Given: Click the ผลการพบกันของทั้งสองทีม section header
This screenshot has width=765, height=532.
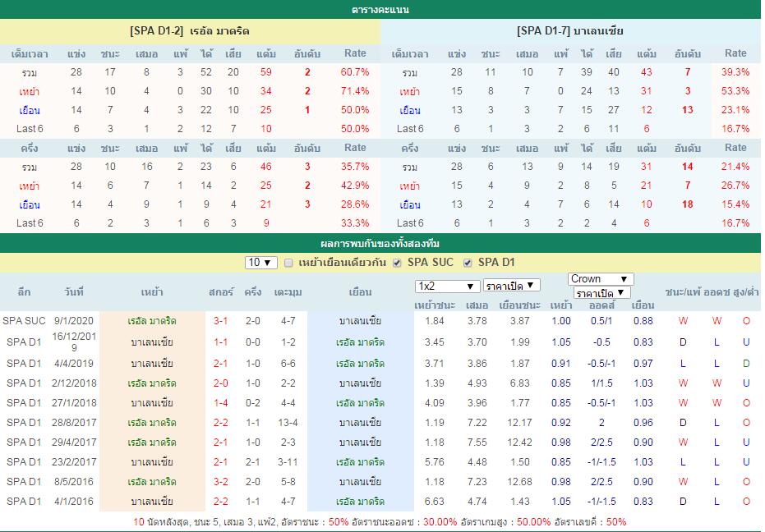Looking at the screenshot, I should coord(380,243).
